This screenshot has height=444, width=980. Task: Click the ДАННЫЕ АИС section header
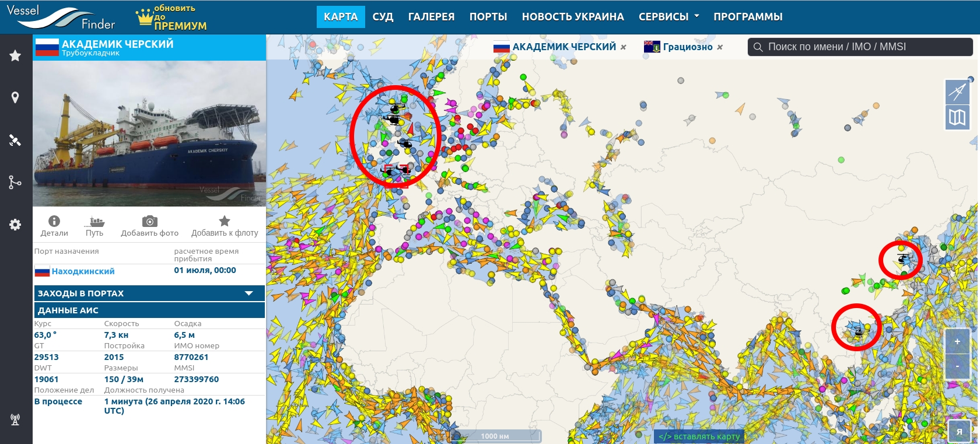click(x=149, y=310)
